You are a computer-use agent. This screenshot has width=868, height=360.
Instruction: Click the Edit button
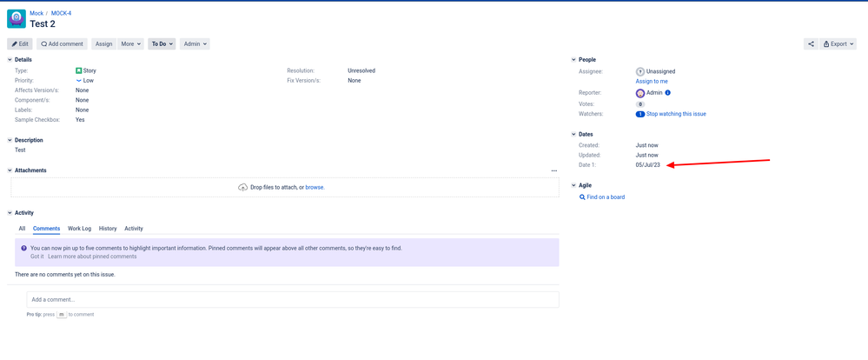click(x=20, y=43)
